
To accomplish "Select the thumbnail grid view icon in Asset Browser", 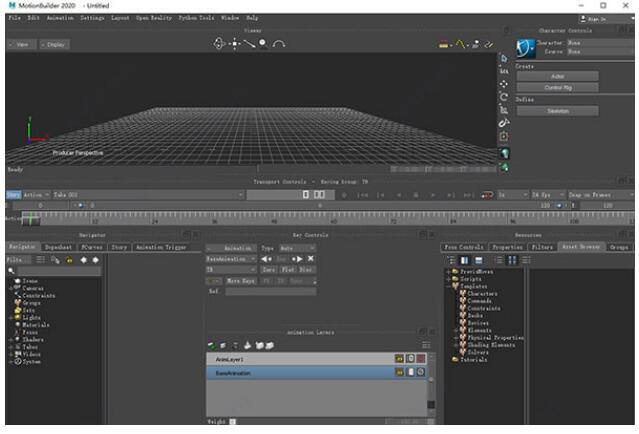I will [x=512, y=260].
